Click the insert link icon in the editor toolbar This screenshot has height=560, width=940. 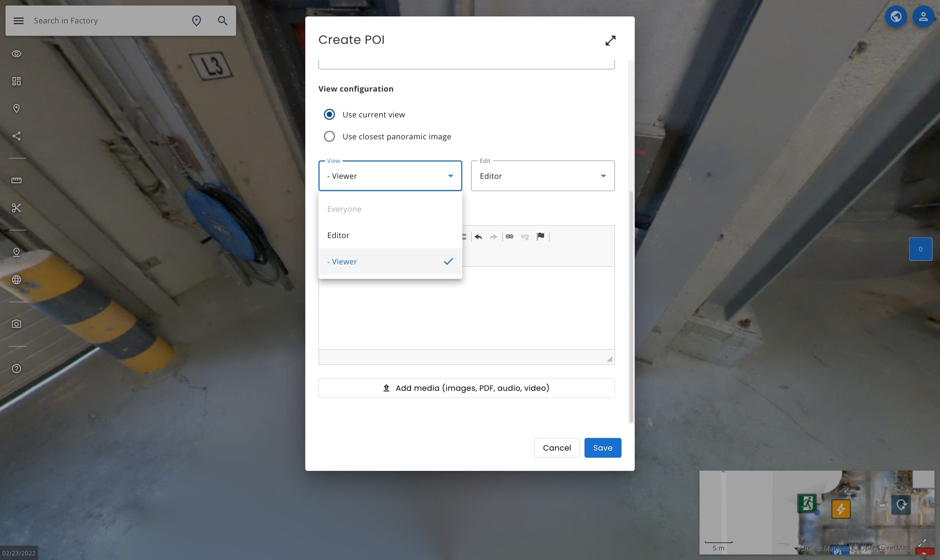510,237
